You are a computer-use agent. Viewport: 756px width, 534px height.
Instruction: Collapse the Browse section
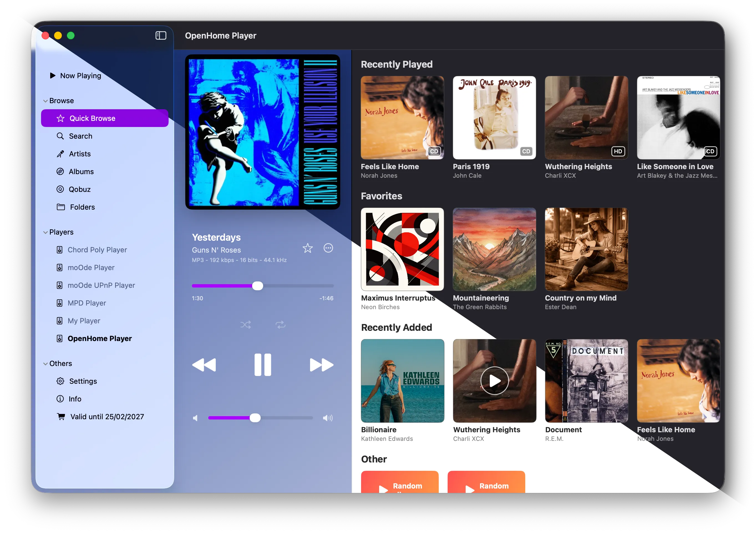[45, 100]
